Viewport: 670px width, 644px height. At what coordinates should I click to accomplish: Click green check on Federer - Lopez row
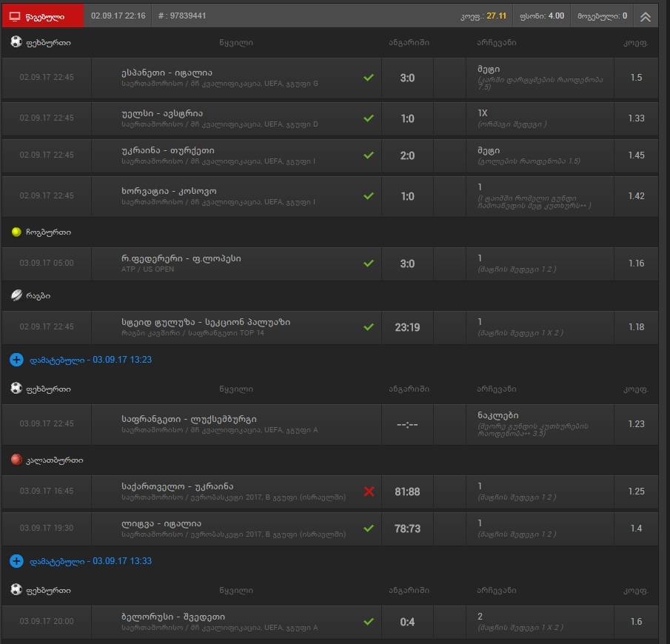369,264
